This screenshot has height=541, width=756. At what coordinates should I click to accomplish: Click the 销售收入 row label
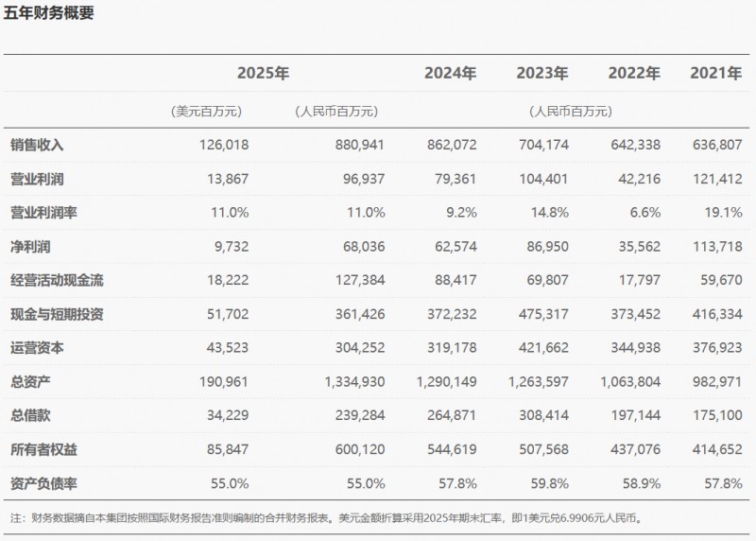click(x=37, y=145)
